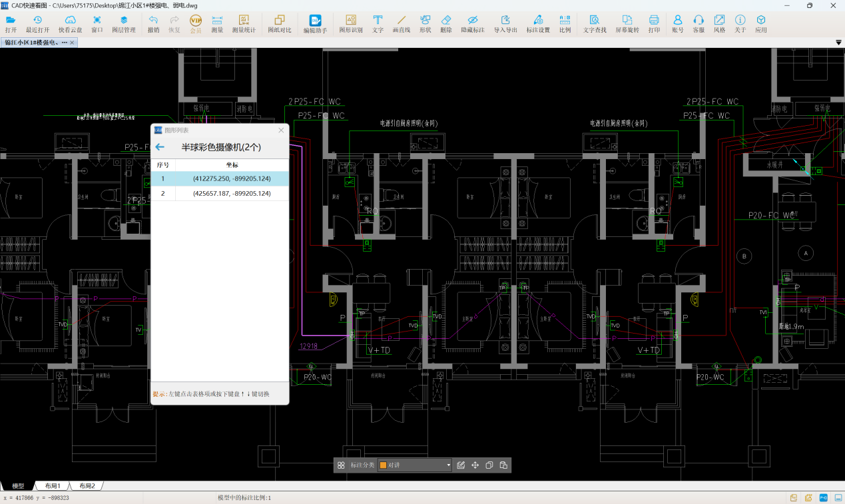Start 图形识别 shape recognition
Viewport: 845px width, 504px height.
click(351, 25)
